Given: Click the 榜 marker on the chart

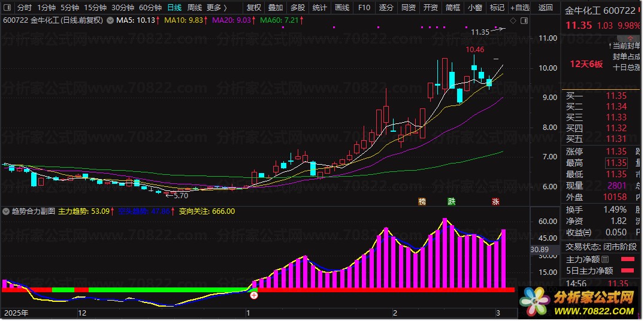Looking at the screenshot, I should point(423,201).
